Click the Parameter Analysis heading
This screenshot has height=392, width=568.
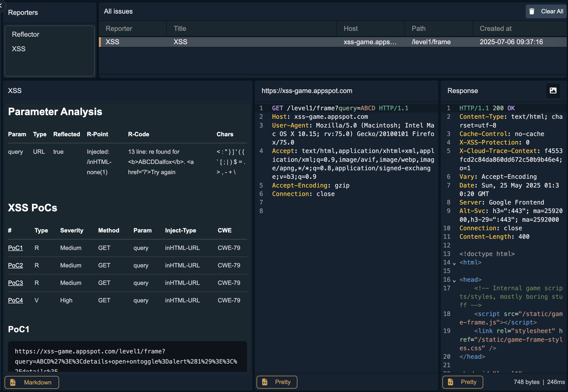[x=55, y=112]
